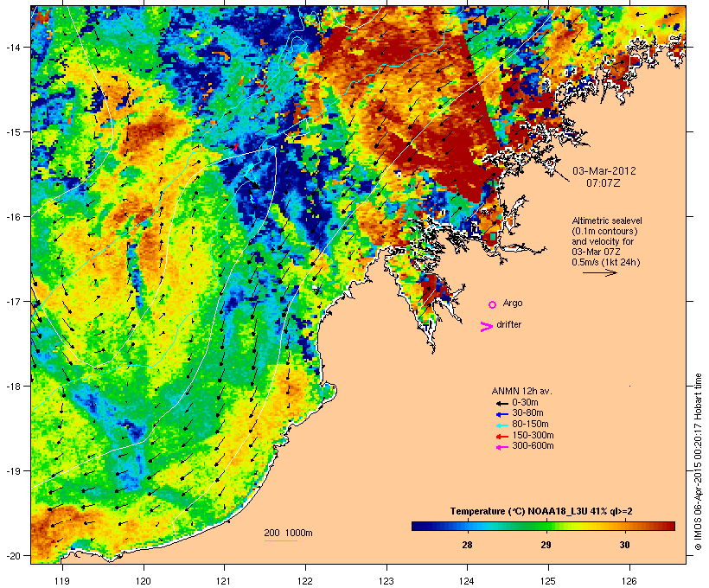Click the '30' colorbar tick label
This screenshot has height=588, width=709.
624,545
